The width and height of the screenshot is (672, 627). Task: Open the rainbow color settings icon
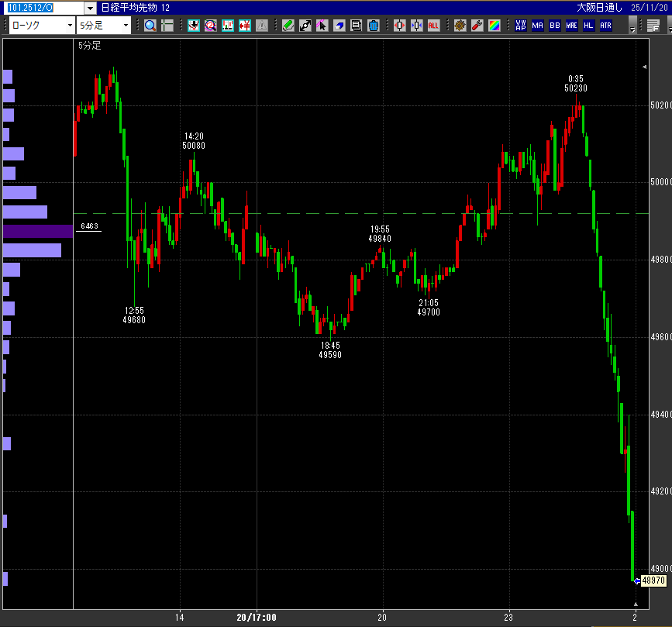pos(495,26)
